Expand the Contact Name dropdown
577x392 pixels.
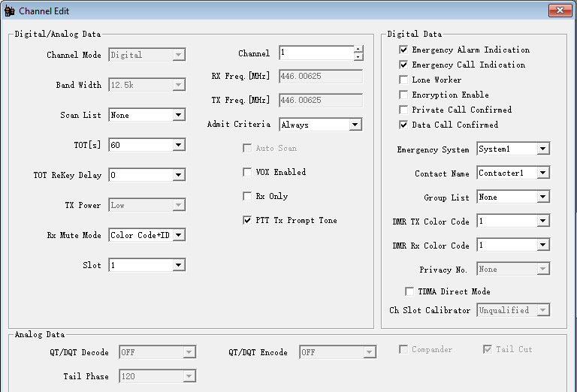pyautogui.click(x=542, y=173)
